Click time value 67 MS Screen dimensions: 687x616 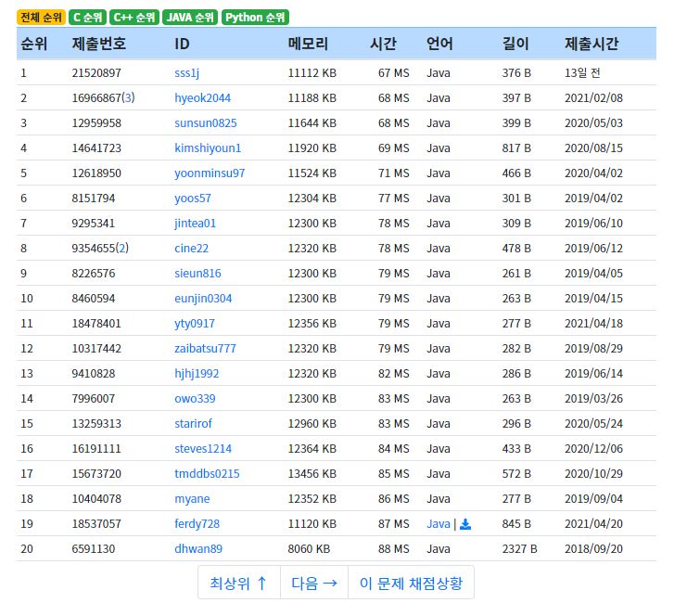(393, 72)
